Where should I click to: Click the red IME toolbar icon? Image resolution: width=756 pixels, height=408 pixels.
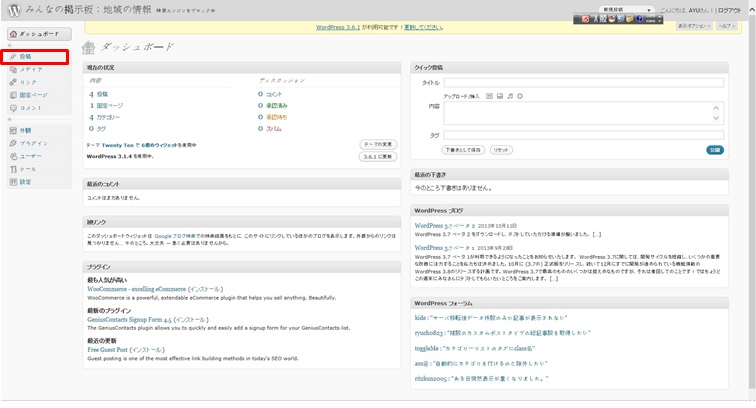tap(585, 19)
